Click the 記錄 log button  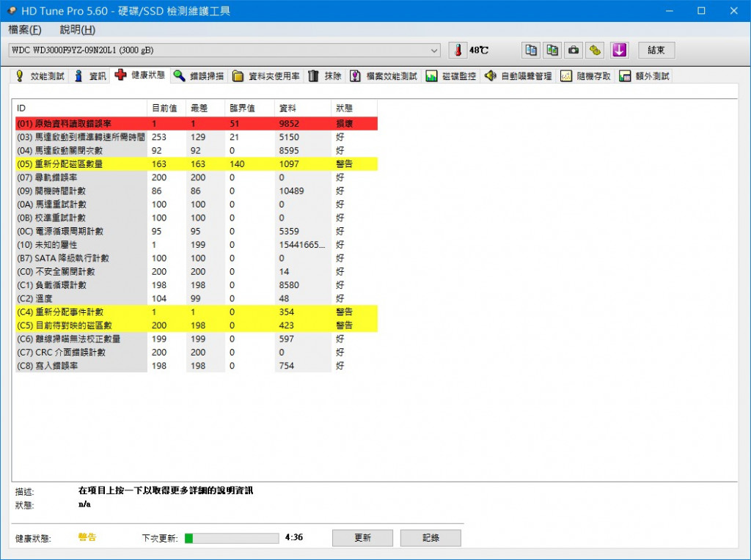[x=431, y=538]
